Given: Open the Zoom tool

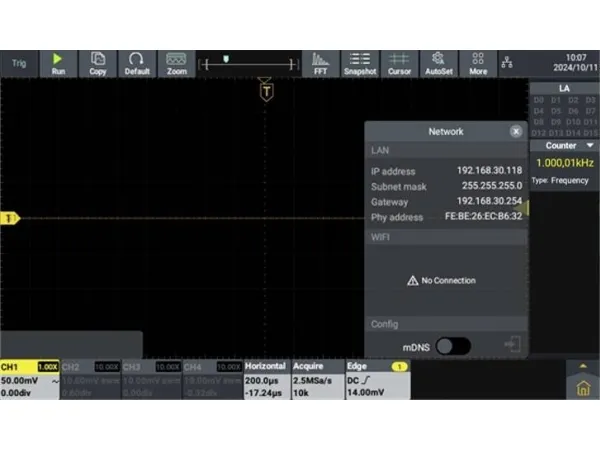Looking at the screenshot, I should click(177, 64).
